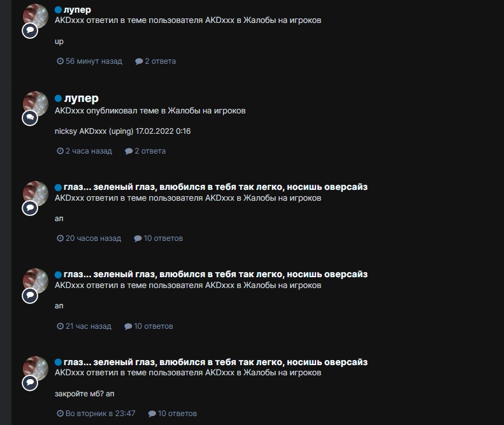Screen dimensions: 504x425
Task: Click the comment badge icon on the first avatar
Action: point(30,31)
